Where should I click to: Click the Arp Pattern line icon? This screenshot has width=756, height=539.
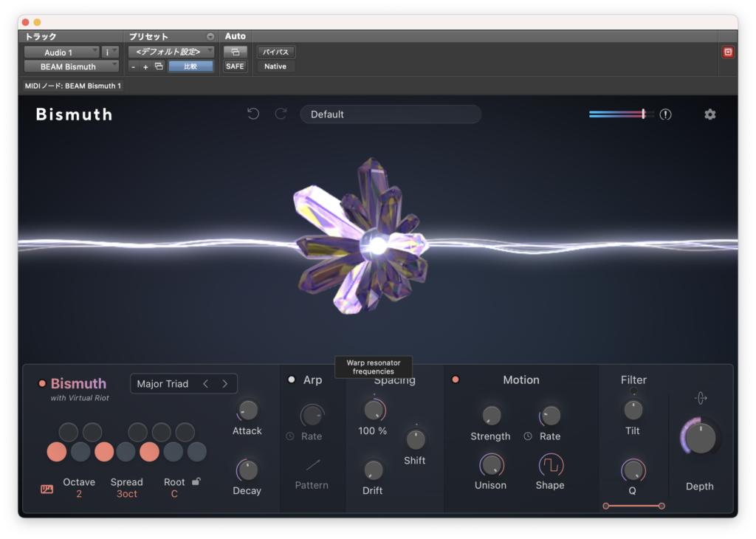click(312, 464)
